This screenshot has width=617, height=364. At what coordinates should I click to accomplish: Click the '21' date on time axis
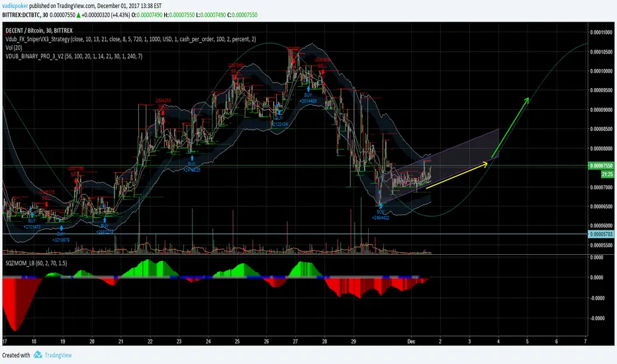tap(120, 341)
